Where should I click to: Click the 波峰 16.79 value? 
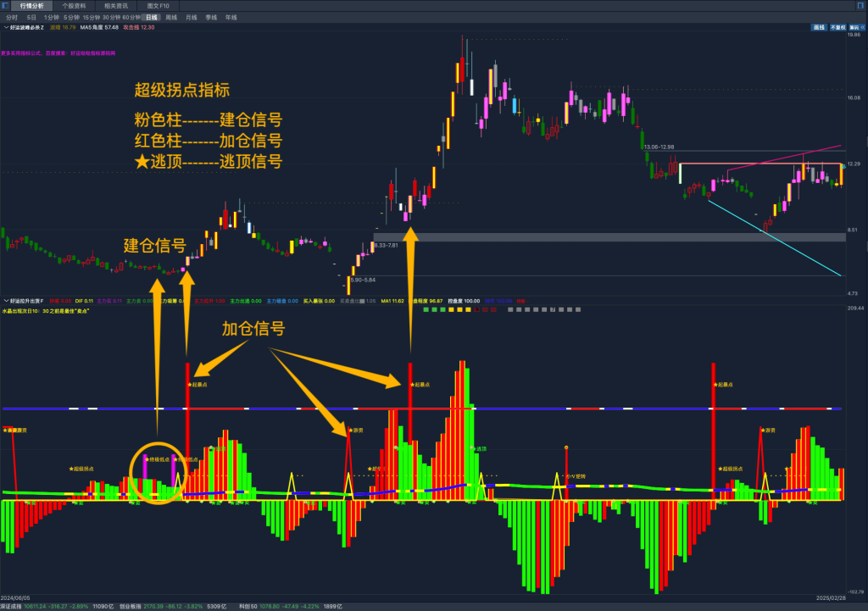tap(63, 28)
